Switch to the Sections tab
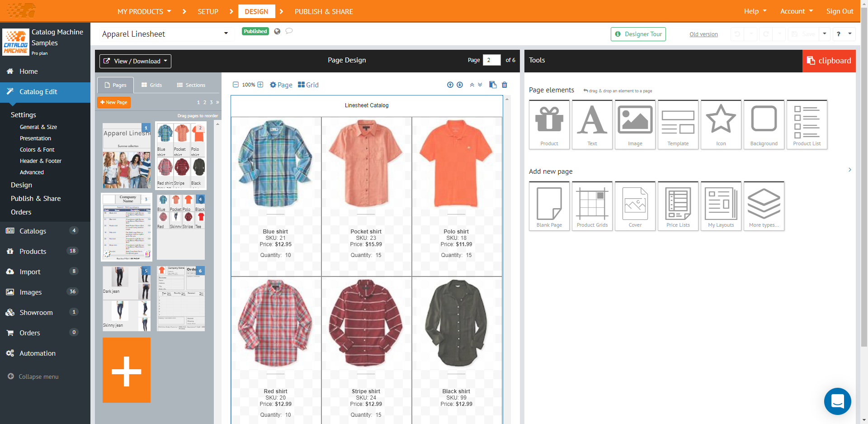The height and width of the screenshot is (424, 868). pyautogui.click(x=191, y=85)
